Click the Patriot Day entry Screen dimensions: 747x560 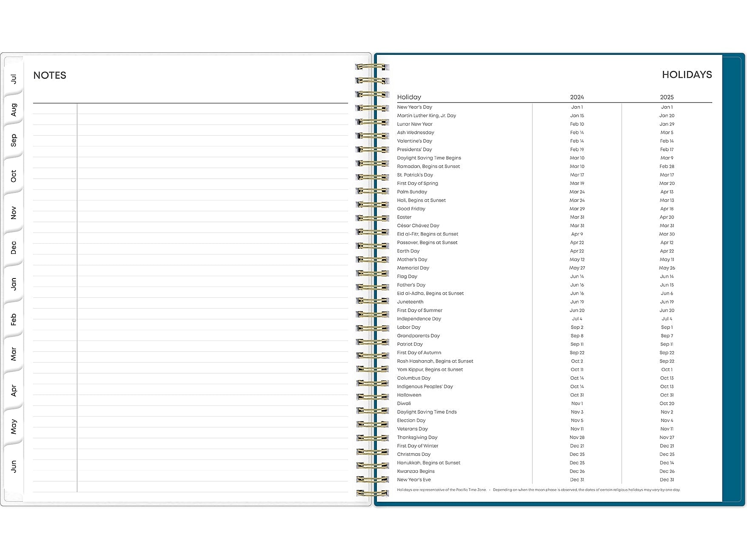410,344
